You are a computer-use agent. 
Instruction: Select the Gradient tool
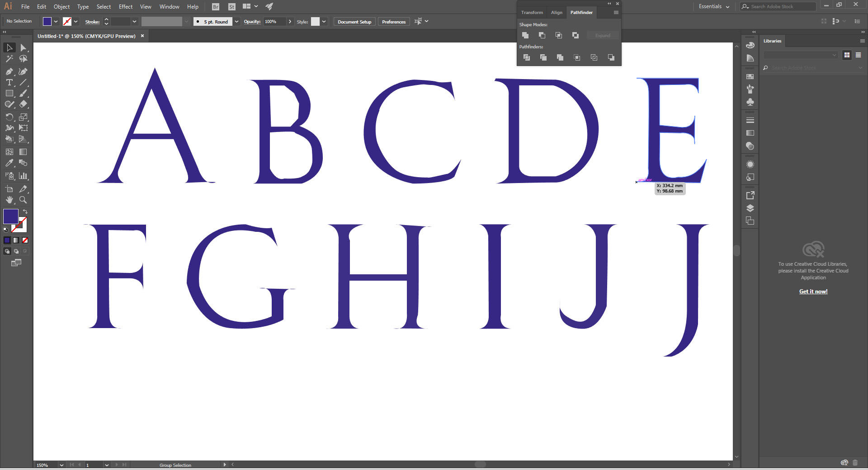coord(23,152)
